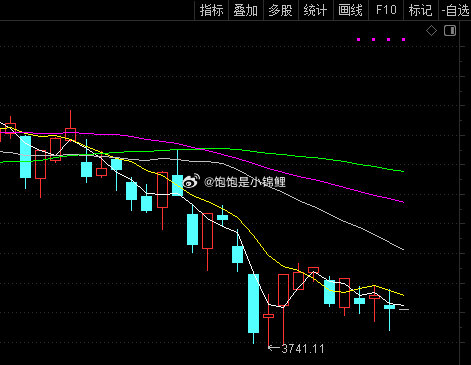The width and height of the screenshot is (471, 365).
Task: Open the 指标 indicator menu
Action: [211, 10]
